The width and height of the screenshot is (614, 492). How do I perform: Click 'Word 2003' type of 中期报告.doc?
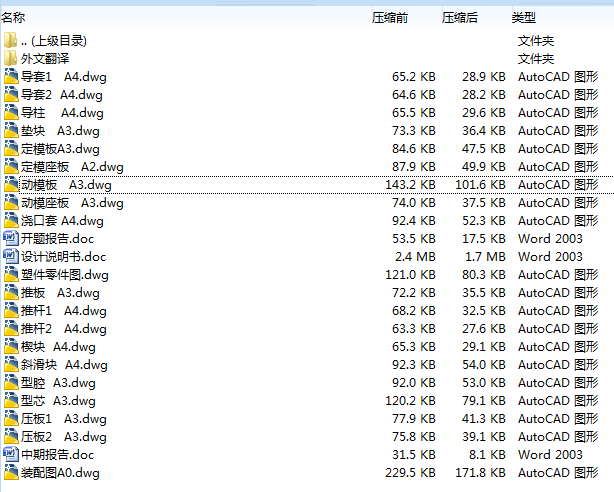pyautogui.click(x=550, y=454)
